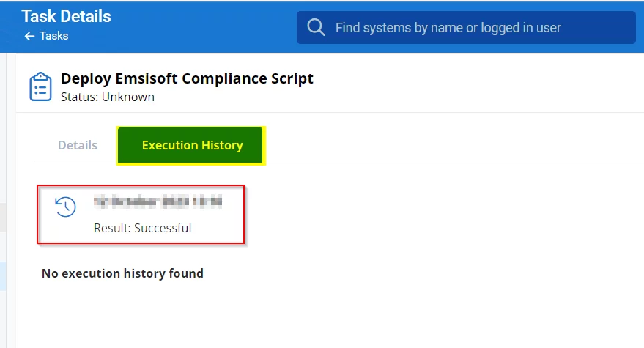Viewport: 644px width, 348px height.
Task: Click the magnifying glass search icon
Action: point(317,28)
